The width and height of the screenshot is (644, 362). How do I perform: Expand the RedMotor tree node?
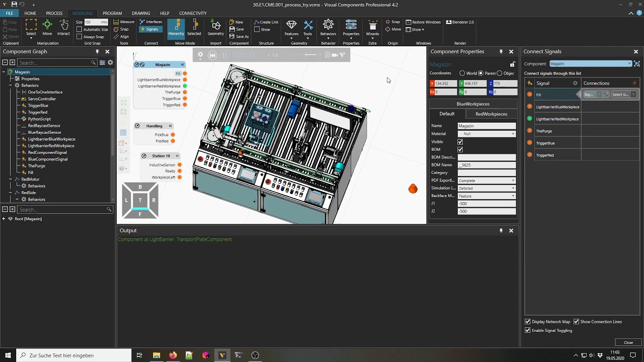click(11, 179)
